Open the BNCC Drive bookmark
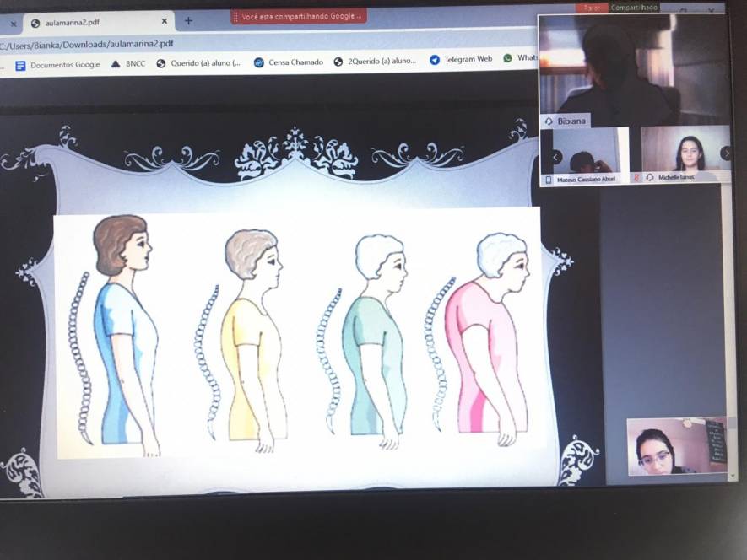 128,64
